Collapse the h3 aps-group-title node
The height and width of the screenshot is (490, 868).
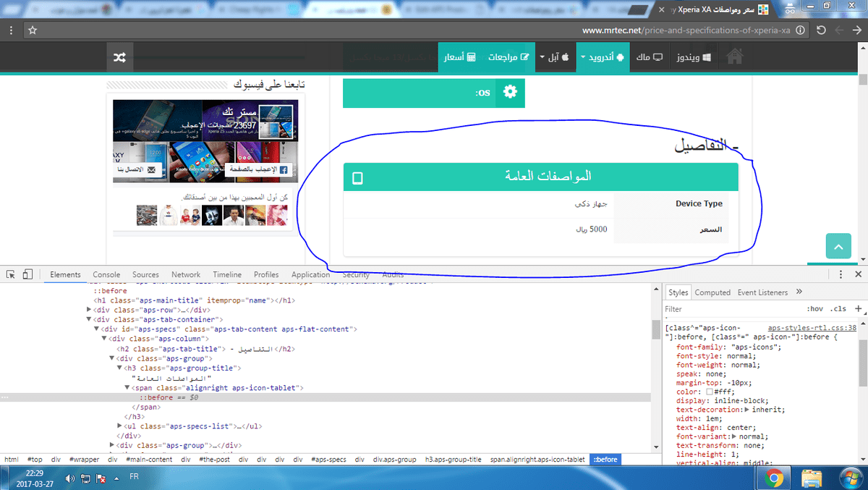coord(120,368)
